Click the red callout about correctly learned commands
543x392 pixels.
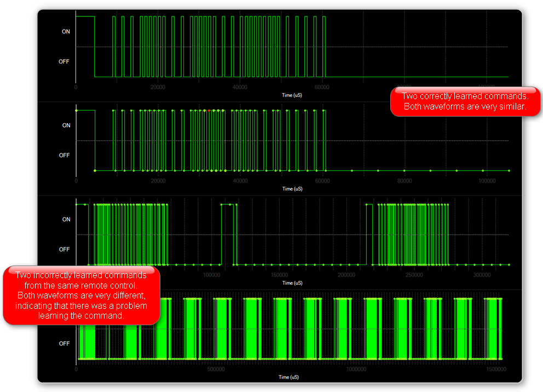(465, 101)
